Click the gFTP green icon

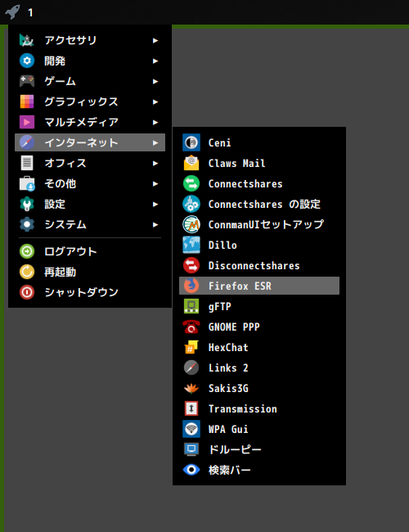(191, 306)
